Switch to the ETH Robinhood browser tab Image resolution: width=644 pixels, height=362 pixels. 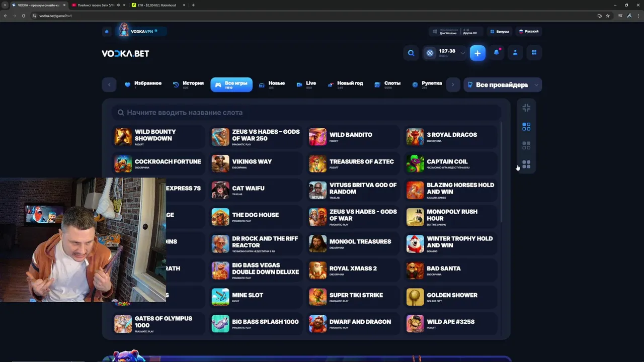coord(158,5)
